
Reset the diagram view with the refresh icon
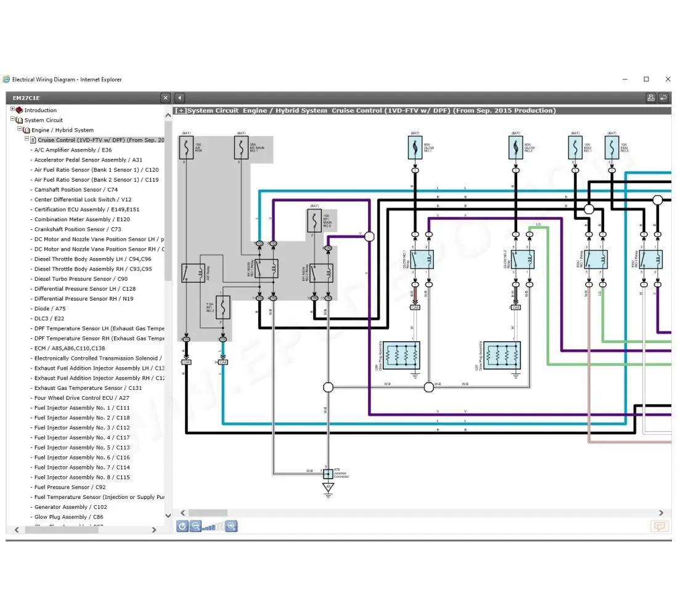pos(182,526)
